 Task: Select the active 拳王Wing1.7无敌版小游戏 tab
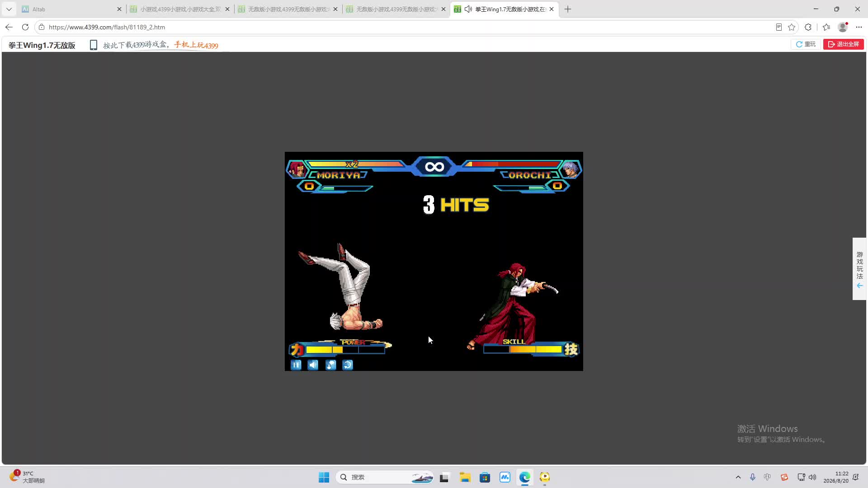click(505, 9)
